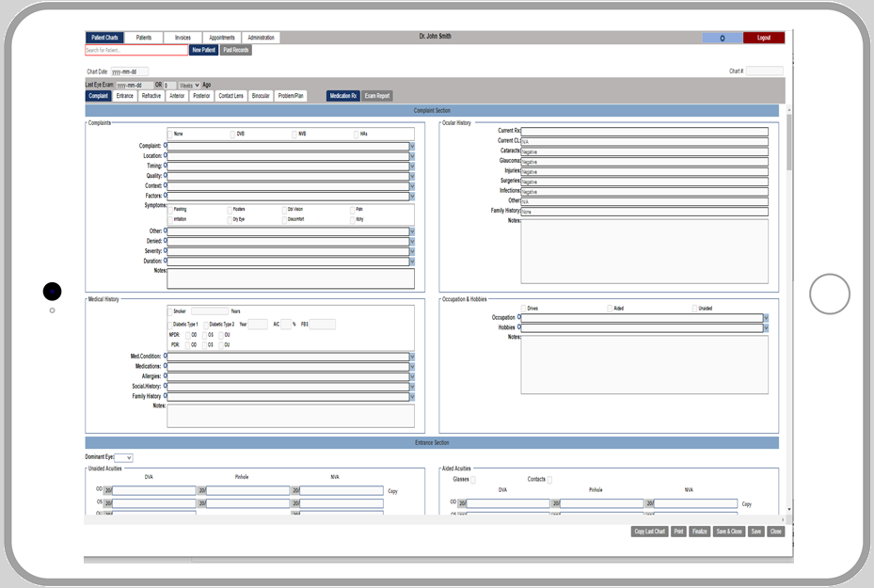
Task: Click the blue circle icon next to Allergies
Action: coord(166,376)
